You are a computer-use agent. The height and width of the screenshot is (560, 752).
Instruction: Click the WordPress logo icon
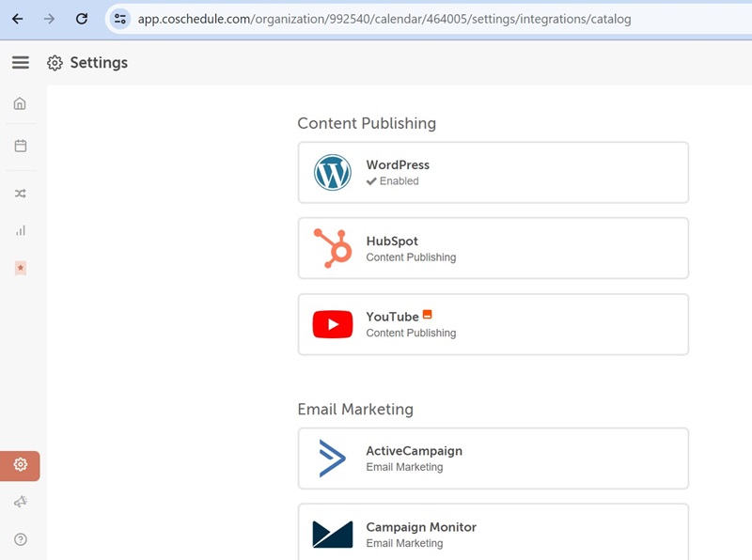pyautogui.click(x=332, y=173)
